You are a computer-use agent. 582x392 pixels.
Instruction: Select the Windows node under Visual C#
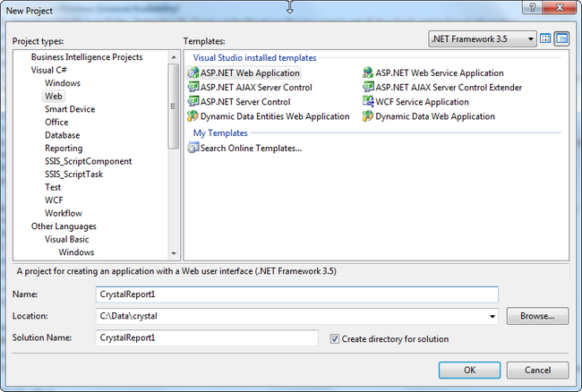pyautogui.click(x=63, y=83)
